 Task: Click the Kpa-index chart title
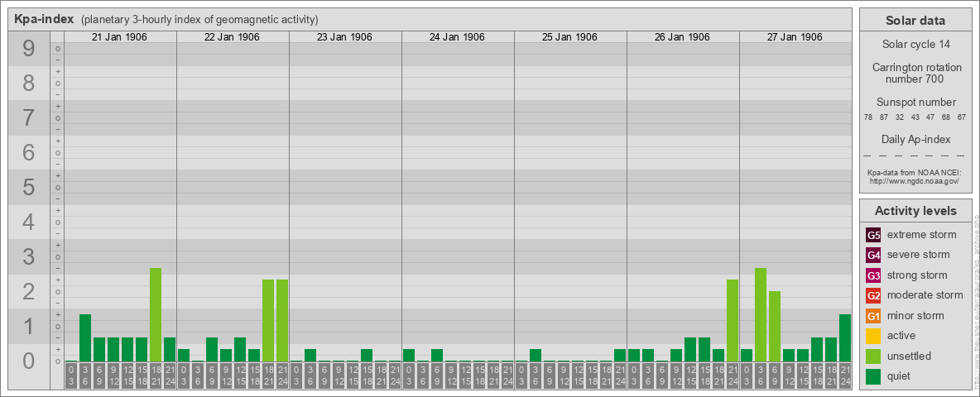pos(44,19)
